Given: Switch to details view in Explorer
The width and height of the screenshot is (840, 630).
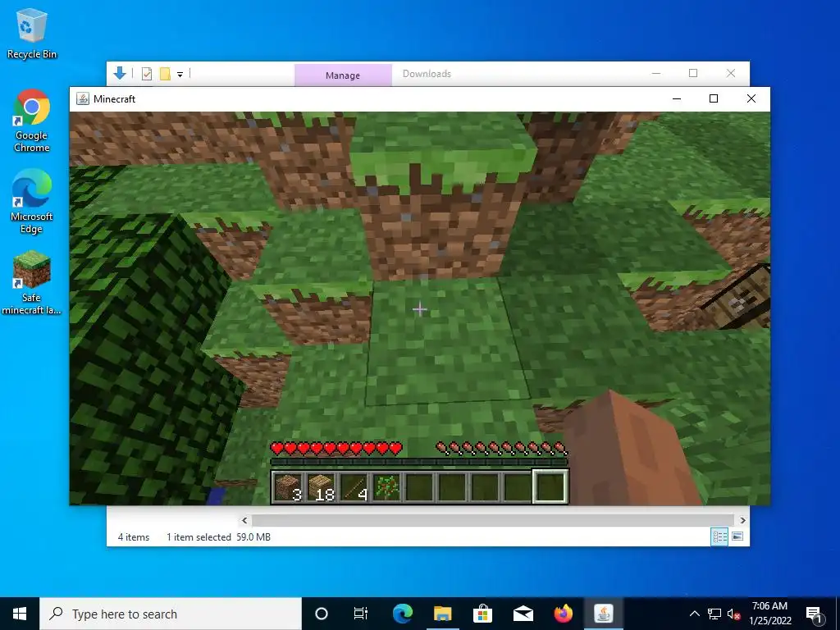Looking at the screenshot, I should (719, 536).
